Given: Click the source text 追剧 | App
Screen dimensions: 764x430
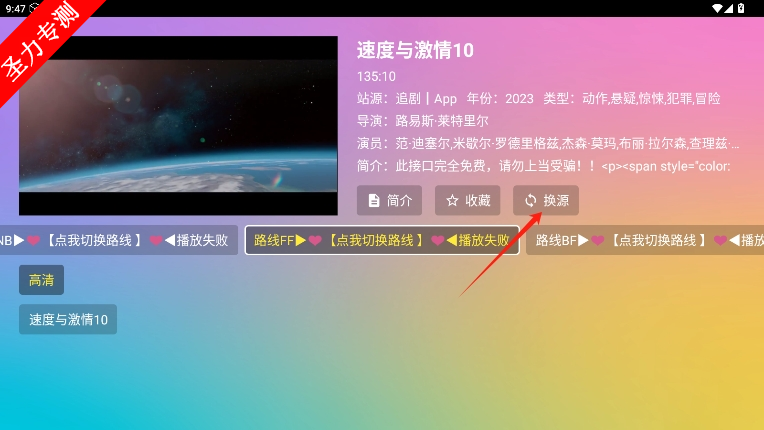Looking at the screenshot, I should click(426, 99).
